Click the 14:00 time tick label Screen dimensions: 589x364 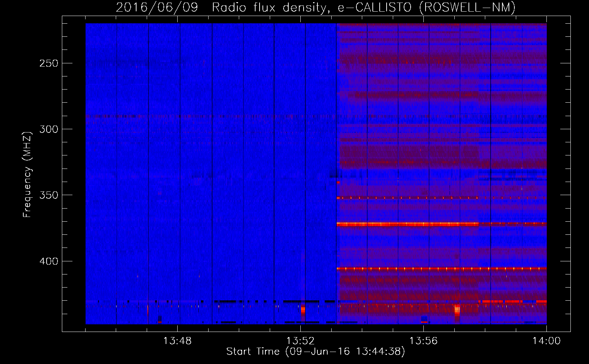coord(546,341)
